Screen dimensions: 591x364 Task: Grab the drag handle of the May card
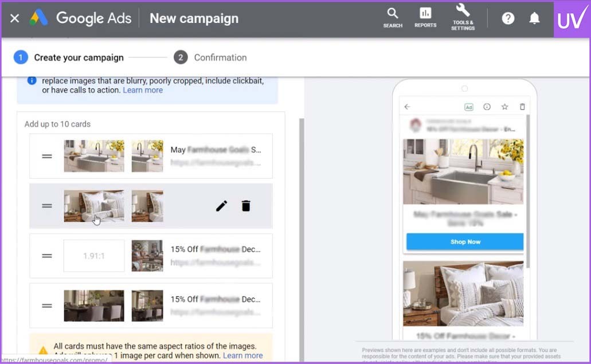(47, 156)
